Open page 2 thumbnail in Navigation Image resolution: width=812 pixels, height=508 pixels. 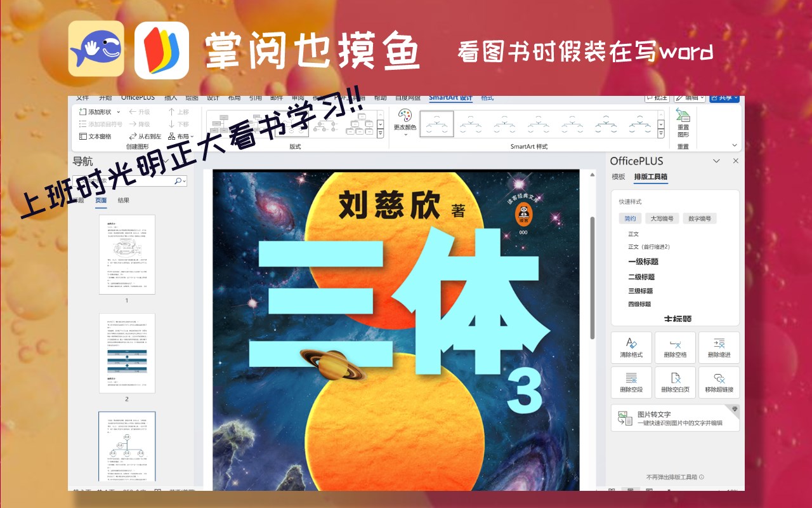127,353
